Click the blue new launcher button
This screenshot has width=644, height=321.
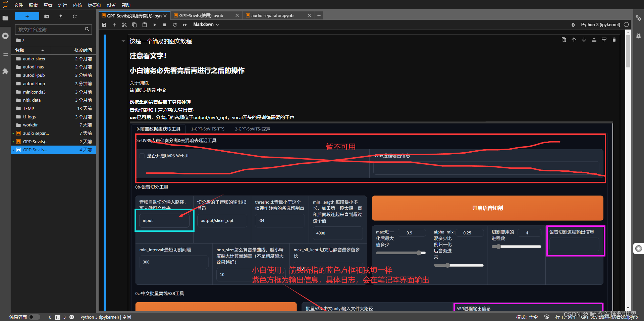27,16
